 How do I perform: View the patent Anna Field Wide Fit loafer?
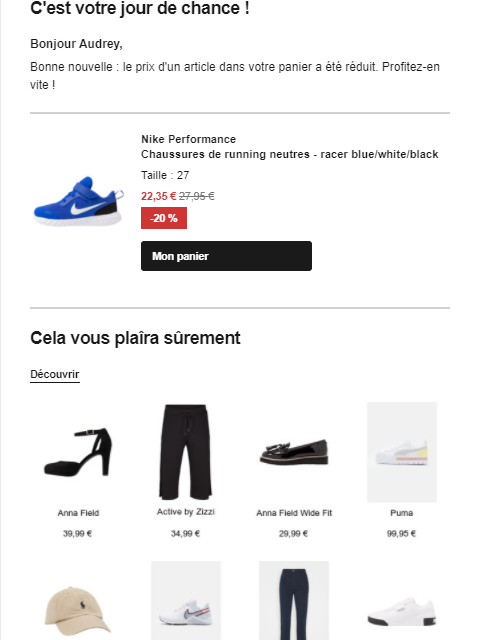(x=294, y=452)
